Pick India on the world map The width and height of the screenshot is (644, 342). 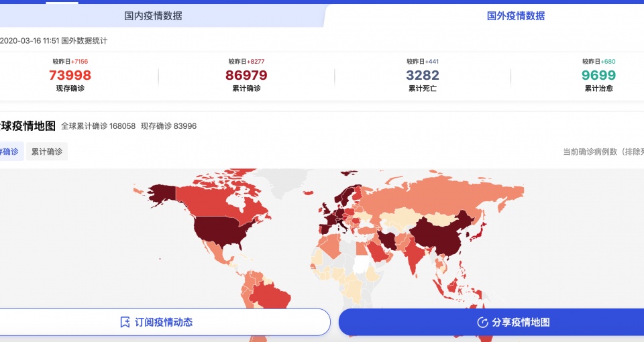click(416, 255)
